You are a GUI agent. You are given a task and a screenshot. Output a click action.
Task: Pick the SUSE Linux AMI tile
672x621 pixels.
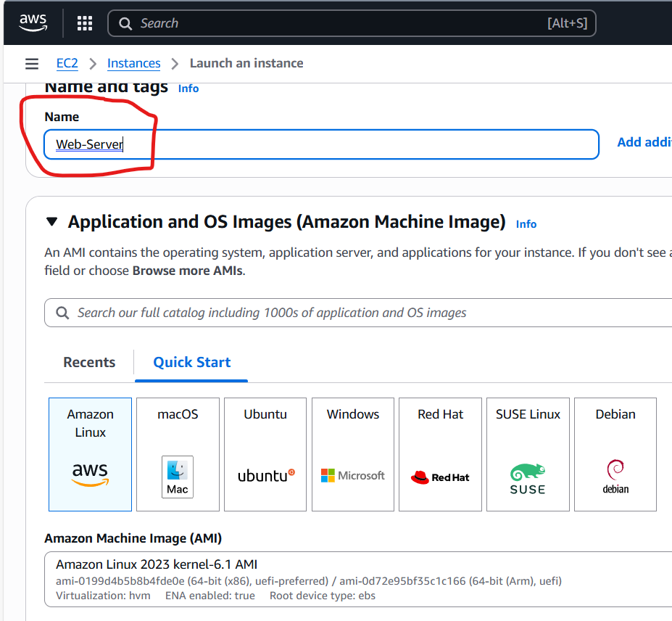(x=528, y=454)
